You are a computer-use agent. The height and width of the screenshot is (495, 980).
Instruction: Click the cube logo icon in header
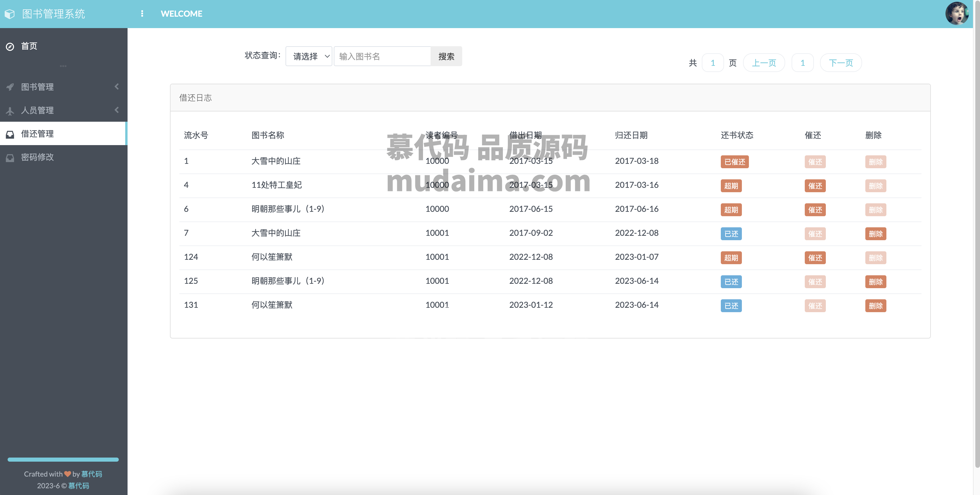pos(10,14)
